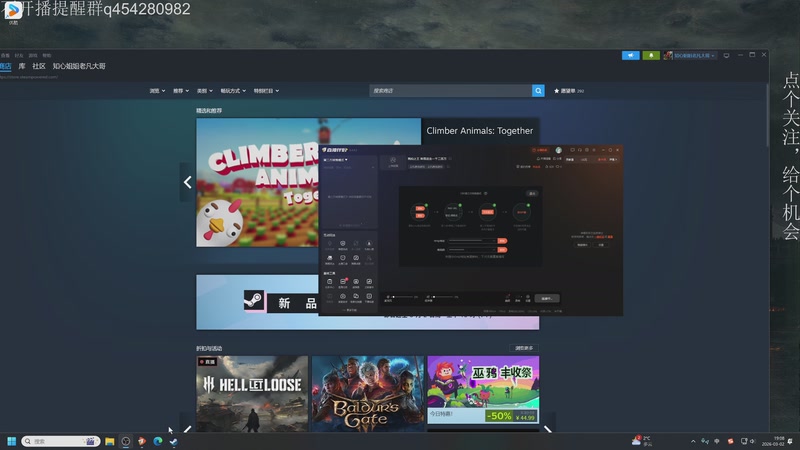The height and width of the screenshot is (450, 800).
Task: Click first tool icon in streaming companion's lower tools grid
Action: 330,282
